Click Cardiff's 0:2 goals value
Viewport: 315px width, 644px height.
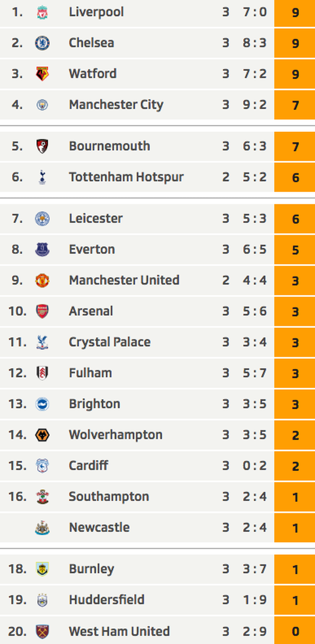[254, 466]
